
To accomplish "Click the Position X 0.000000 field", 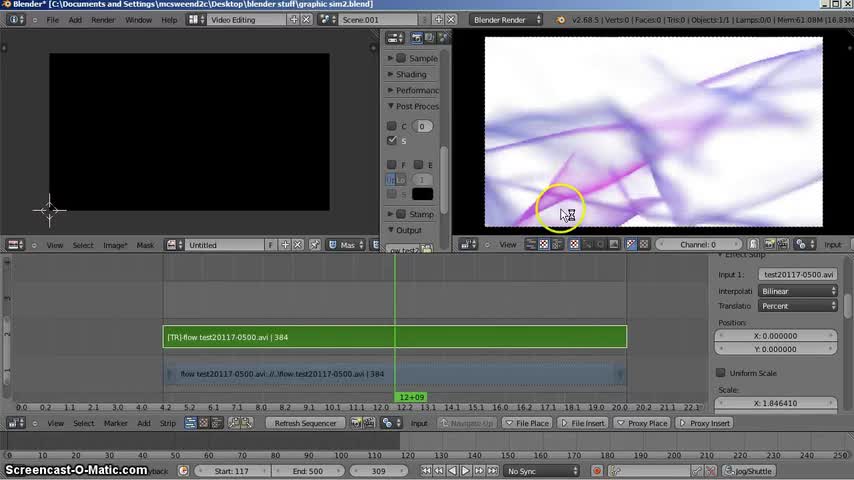I will point(776,336).
